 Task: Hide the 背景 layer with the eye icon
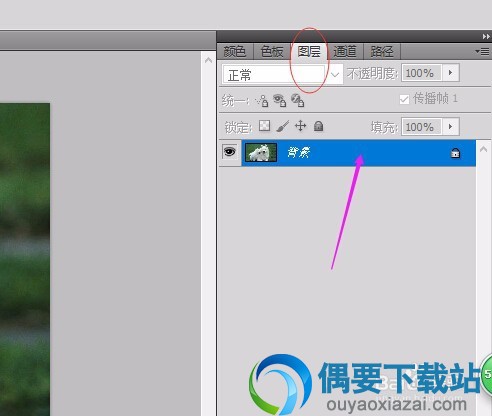[230, 152]
